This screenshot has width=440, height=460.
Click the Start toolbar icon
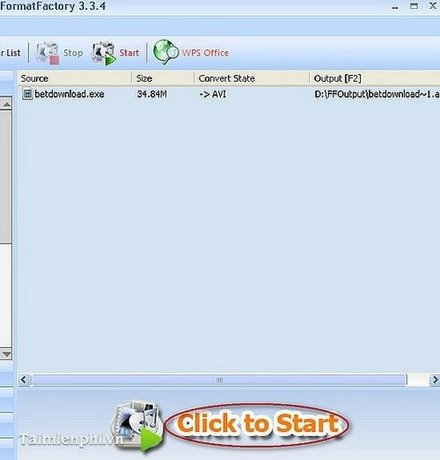[x=104, y=53]
